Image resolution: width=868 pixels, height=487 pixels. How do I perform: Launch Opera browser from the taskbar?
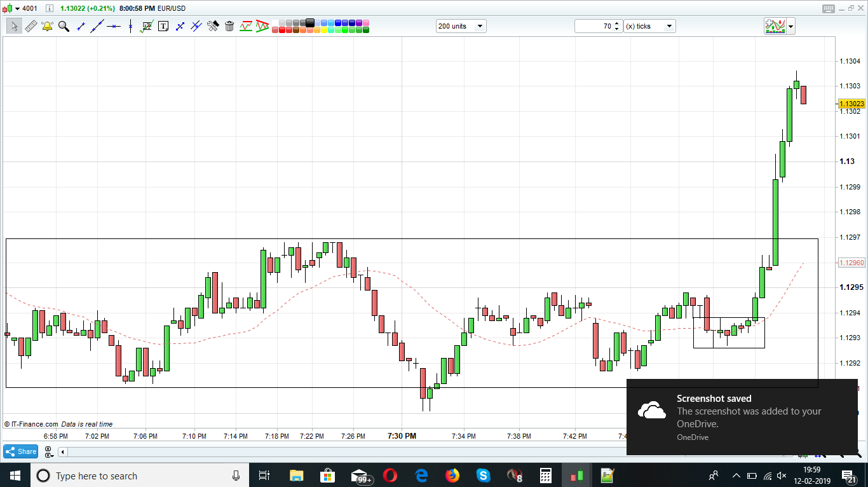(390, 476)
